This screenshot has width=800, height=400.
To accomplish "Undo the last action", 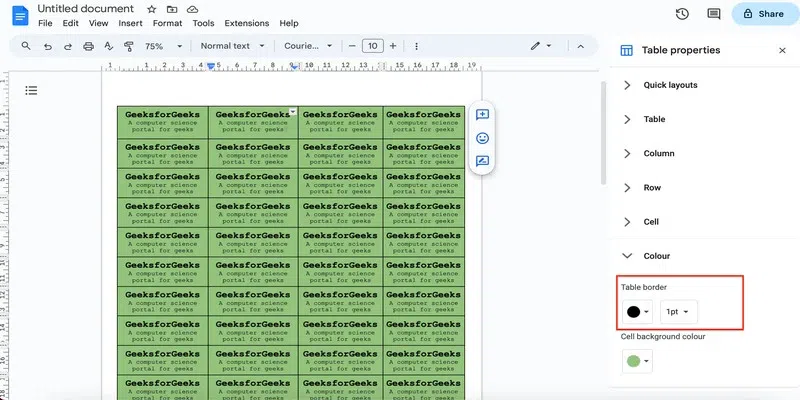I will [47, 46].
